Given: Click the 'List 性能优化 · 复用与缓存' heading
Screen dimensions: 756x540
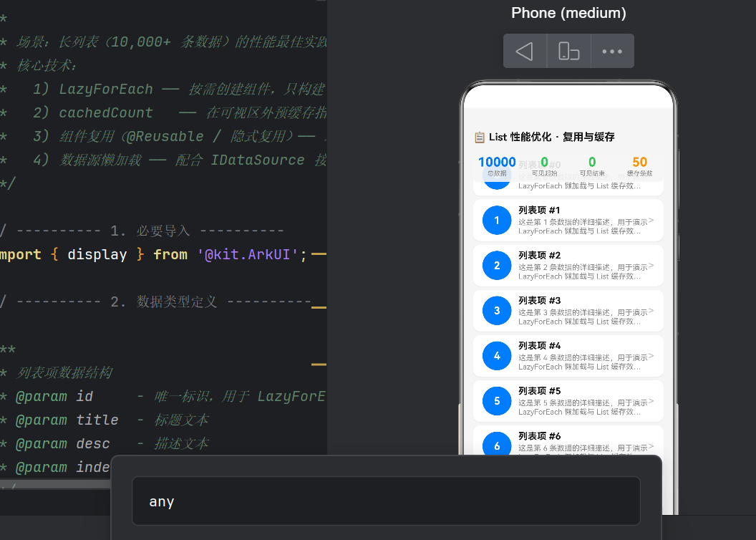Looking at the screenshot, I should [551, 137].
